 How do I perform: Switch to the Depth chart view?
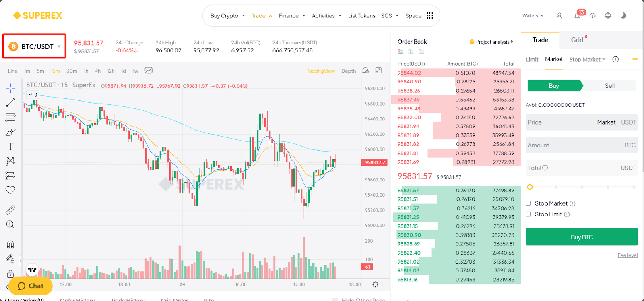[349, 71]
